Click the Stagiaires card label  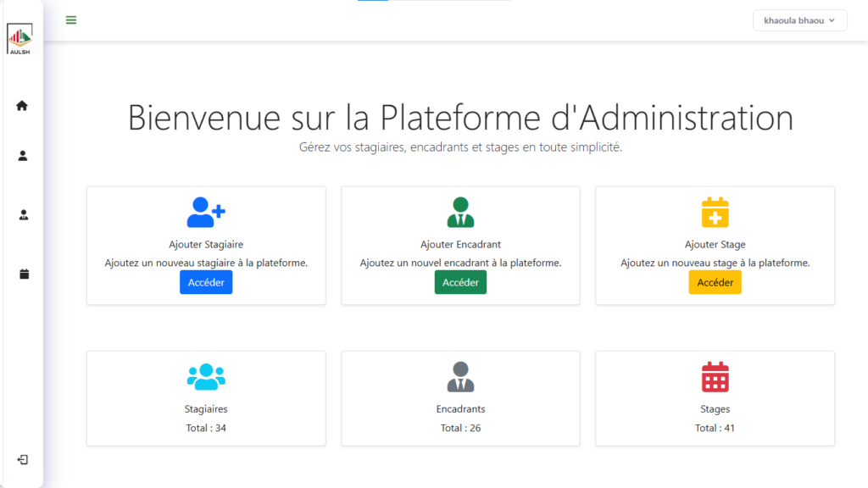tap(206, 409)
